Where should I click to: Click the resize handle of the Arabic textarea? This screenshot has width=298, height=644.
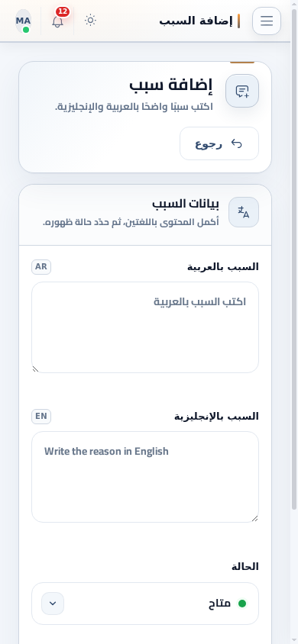35,369
